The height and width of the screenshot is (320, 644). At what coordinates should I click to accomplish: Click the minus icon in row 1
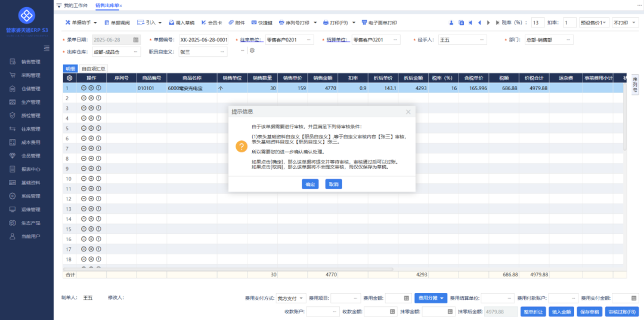[84, 88]
